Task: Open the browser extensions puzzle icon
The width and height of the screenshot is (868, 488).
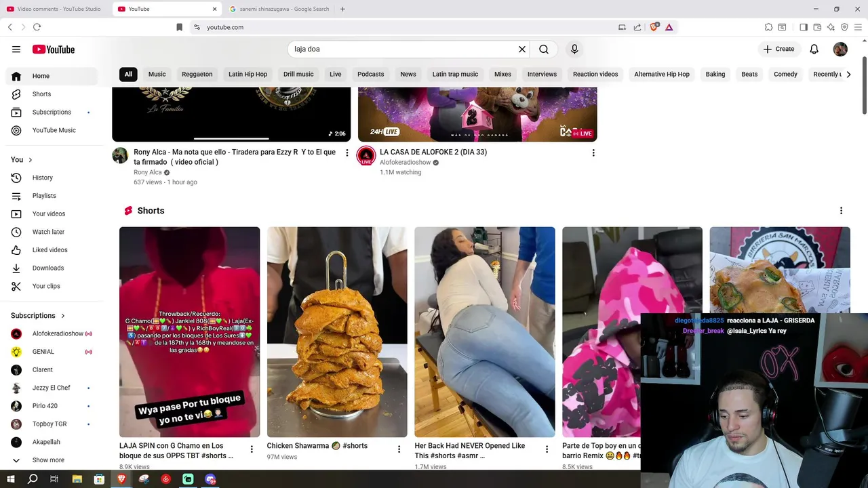Action: [x=768, y=27]
